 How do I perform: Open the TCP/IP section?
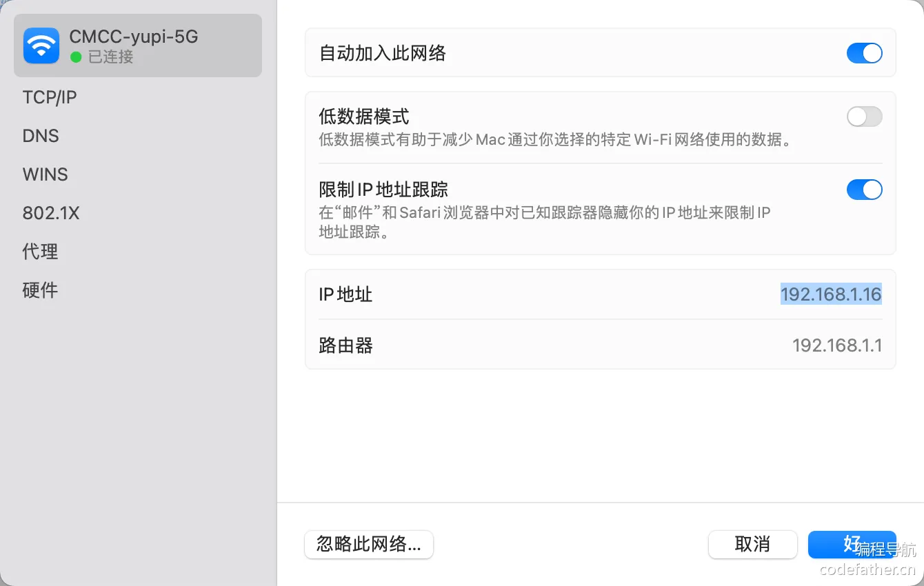click(x=50, y=97)
